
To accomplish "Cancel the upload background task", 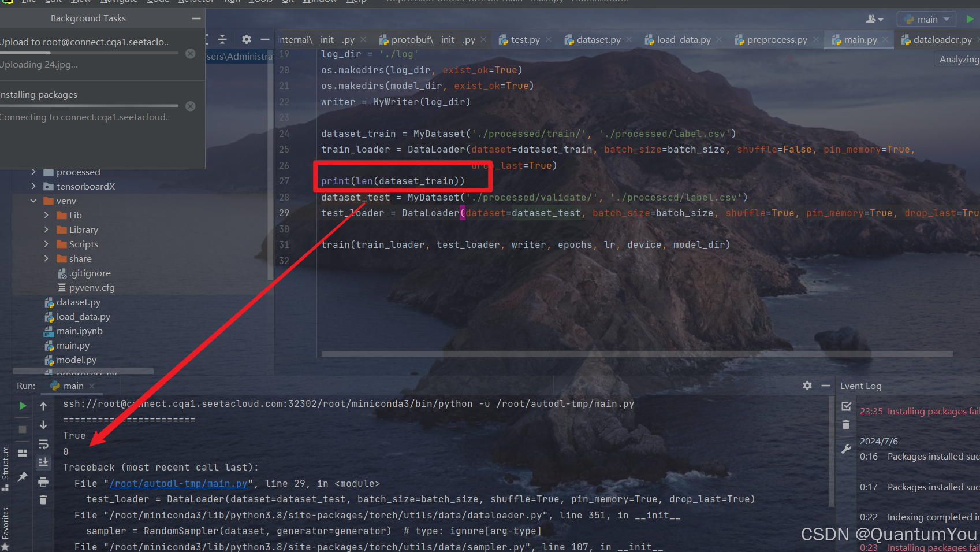I will 191,54.
